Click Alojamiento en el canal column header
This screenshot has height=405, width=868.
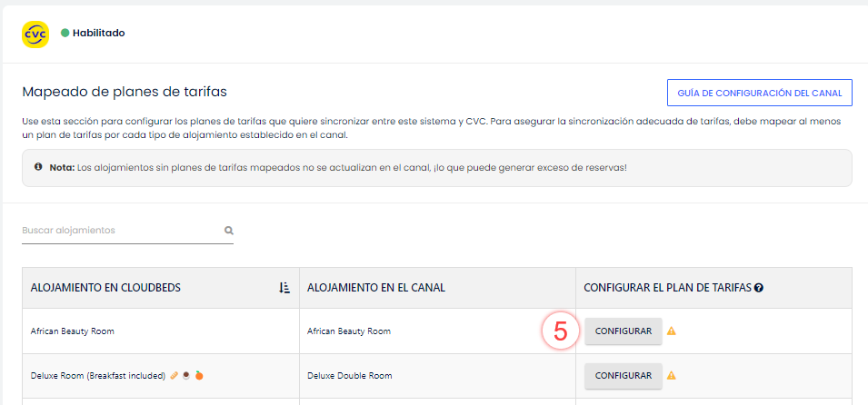point(376,288)
